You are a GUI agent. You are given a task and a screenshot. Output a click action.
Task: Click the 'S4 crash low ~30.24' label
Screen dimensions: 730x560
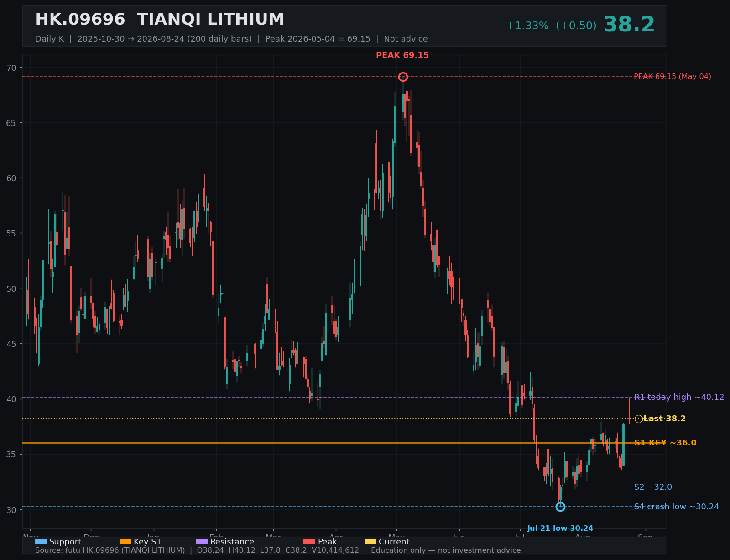pyautogui.click(x=676, y=507)
